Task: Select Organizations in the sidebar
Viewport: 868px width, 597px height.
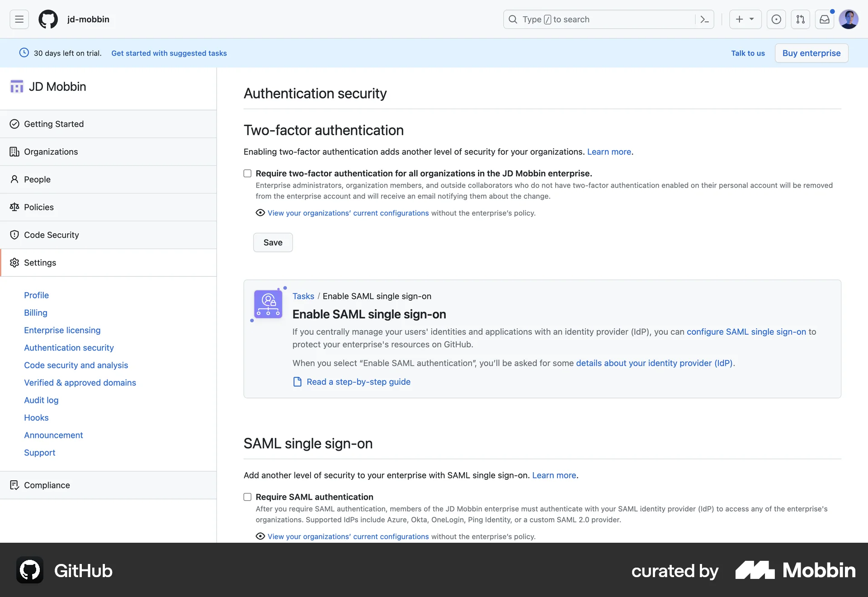Action: [50, 152]
